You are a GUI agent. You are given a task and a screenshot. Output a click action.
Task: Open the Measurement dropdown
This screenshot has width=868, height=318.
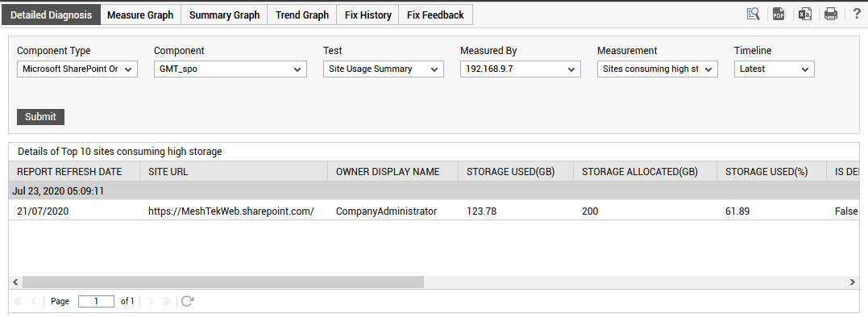(x=658, y=69)
